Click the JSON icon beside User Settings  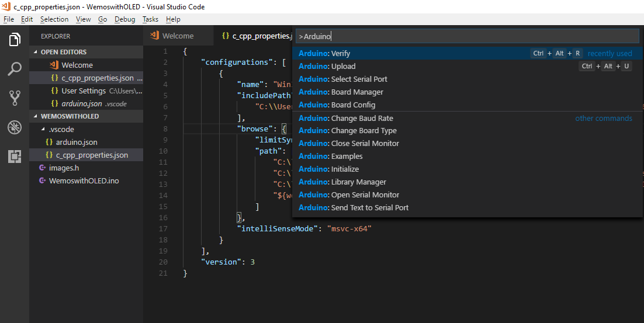pyautogui.click(x=54, y=91)
